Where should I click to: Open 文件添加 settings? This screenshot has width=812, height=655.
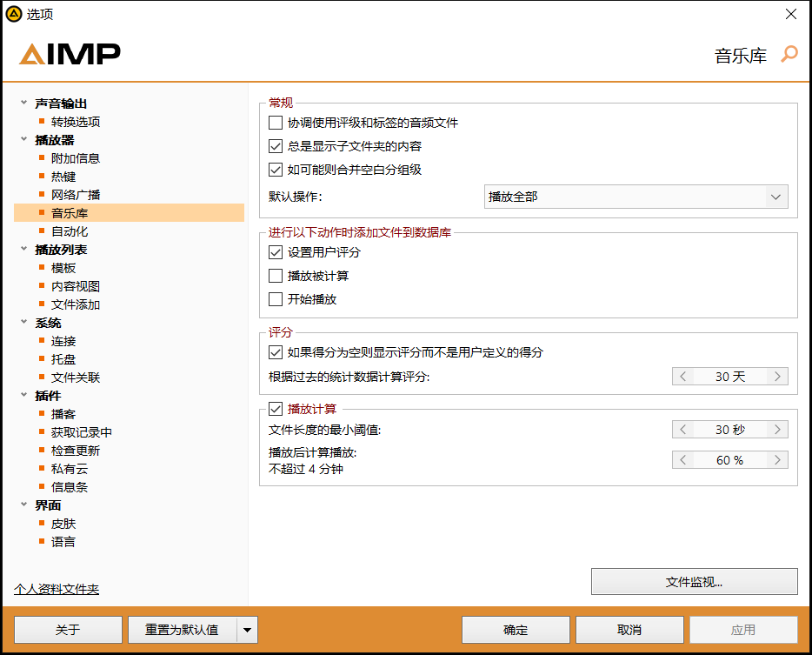[x=76, y=304]
